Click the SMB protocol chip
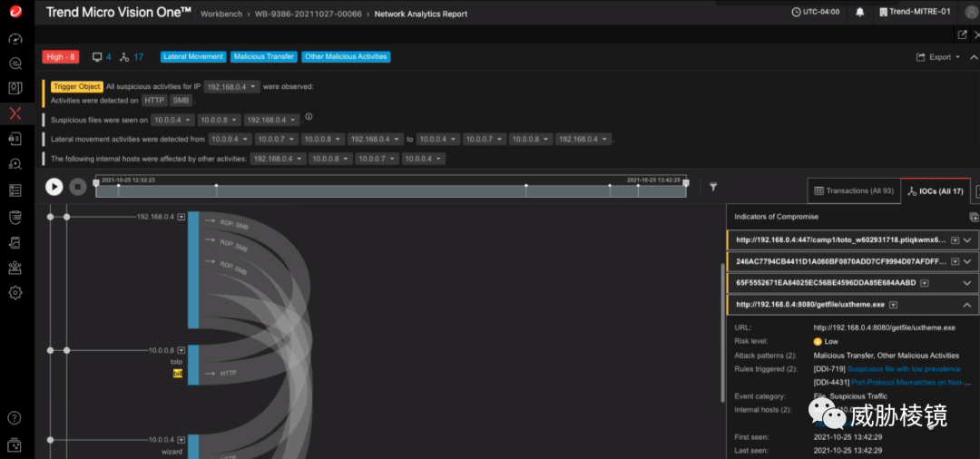 pos(181,100)
